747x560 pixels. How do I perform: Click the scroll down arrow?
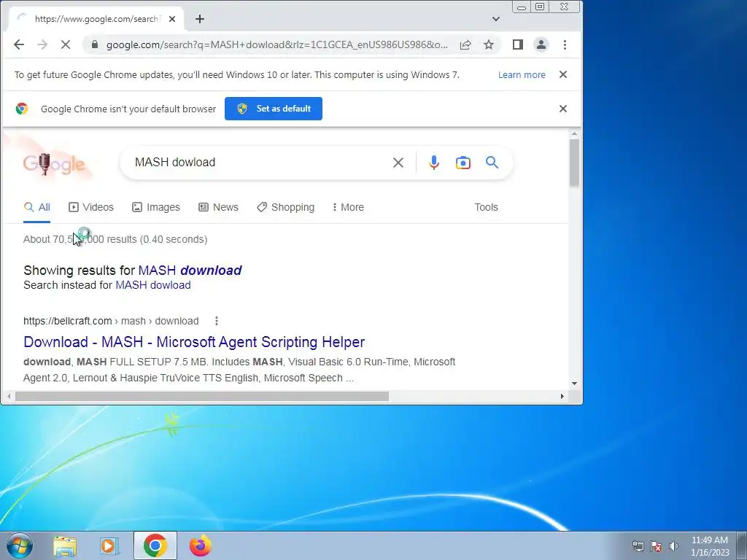click(x=574, y=384)
